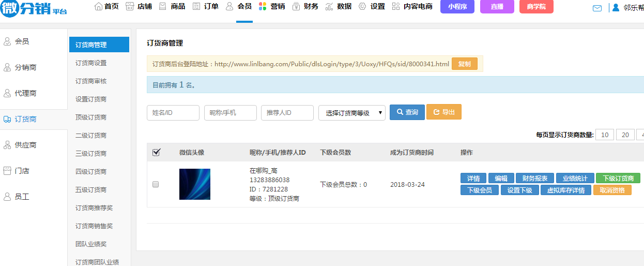Screen dimensions: 644x266
Task: Expand the 选择订货商等级 dropdown
Action: pos(351,113)
